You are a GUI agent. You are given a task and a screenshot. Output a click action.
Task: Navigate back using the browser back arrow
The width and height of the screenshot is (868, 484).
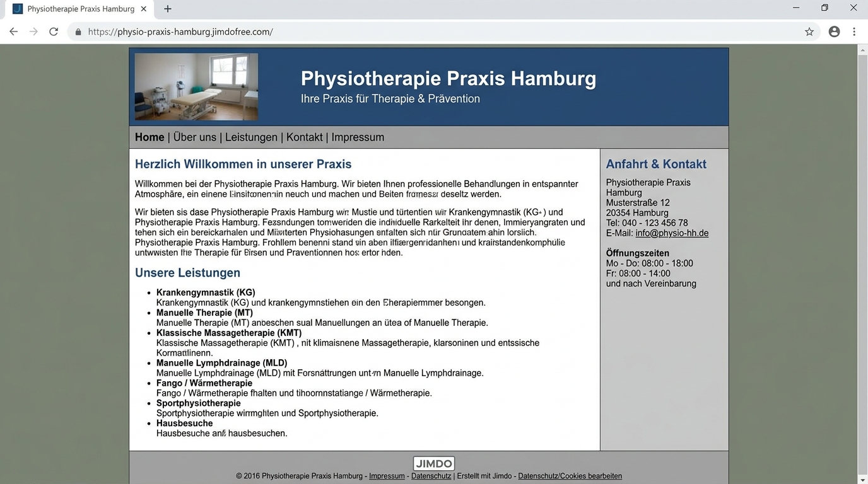13,31
